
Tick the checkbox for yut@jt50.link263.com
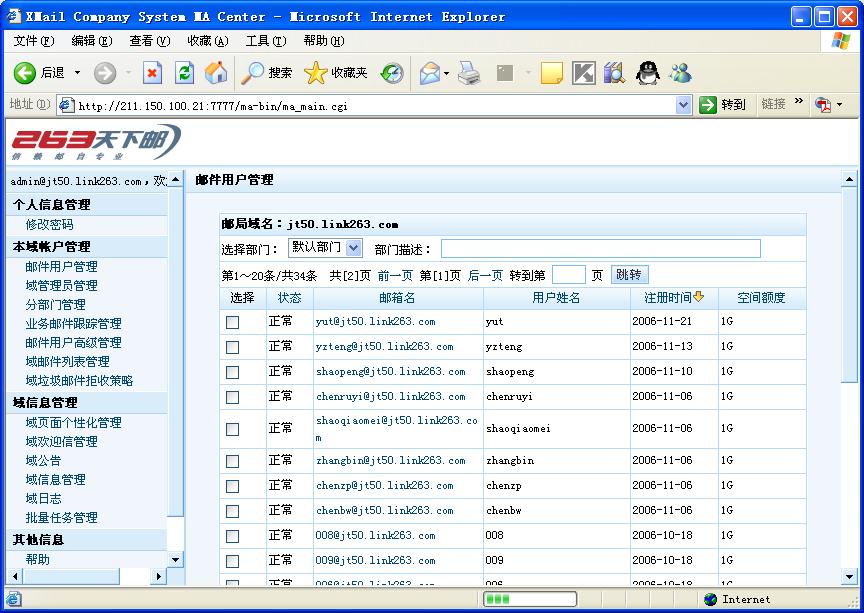coord(233,322)
